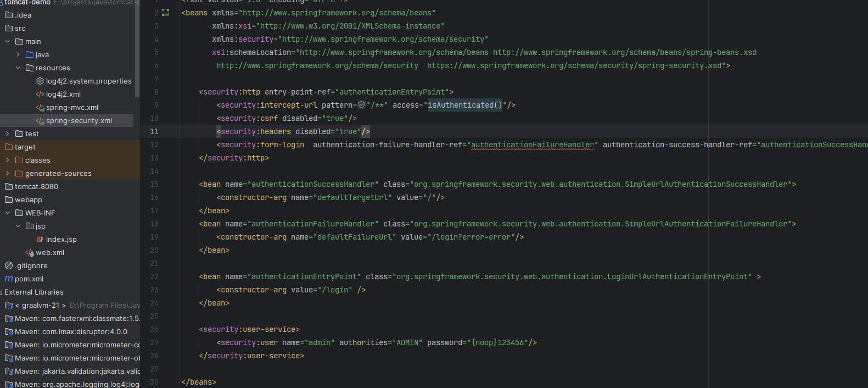Click the underlined authenticationFailureHandler reference on line 12

533,145
